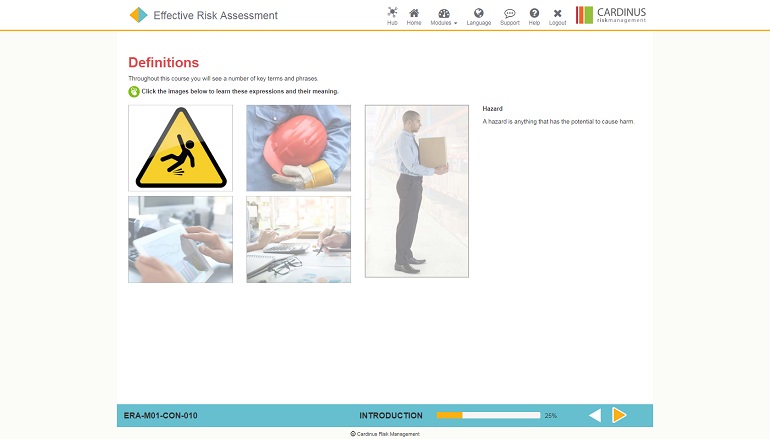
Task: Click the Cardinus risk management logo
Action: 611,15
